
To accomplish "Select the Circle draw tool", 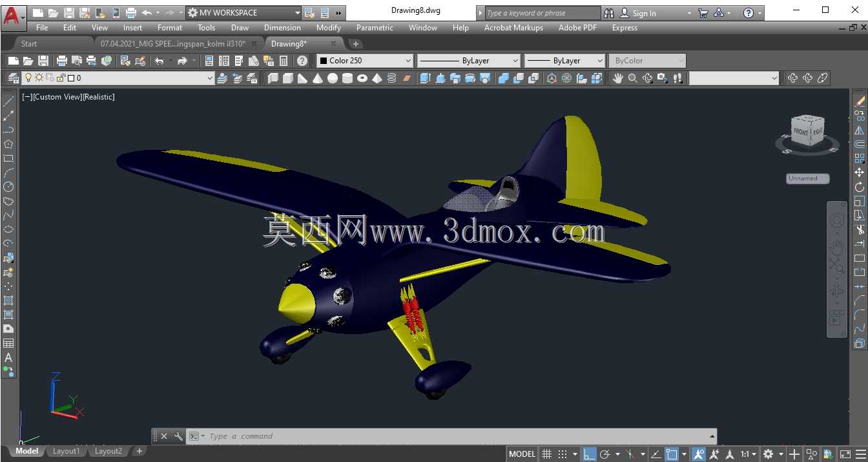I will (x=8, y=187).
